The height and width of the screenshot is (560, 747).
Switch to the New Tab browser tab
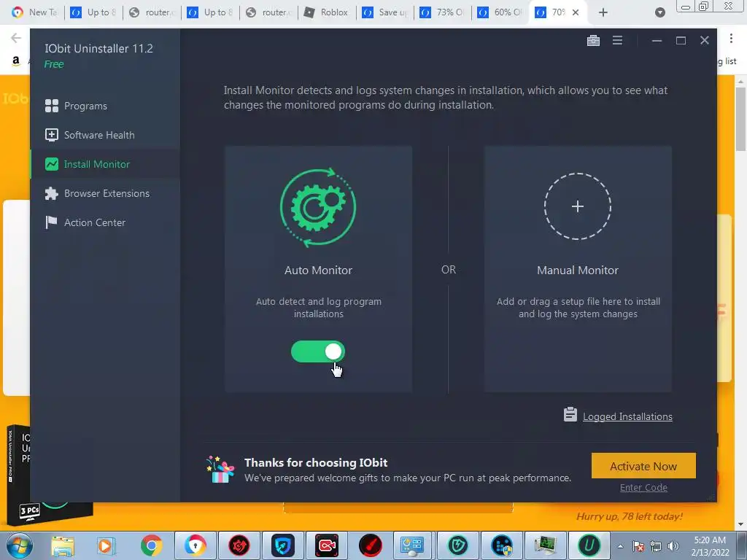34,12
